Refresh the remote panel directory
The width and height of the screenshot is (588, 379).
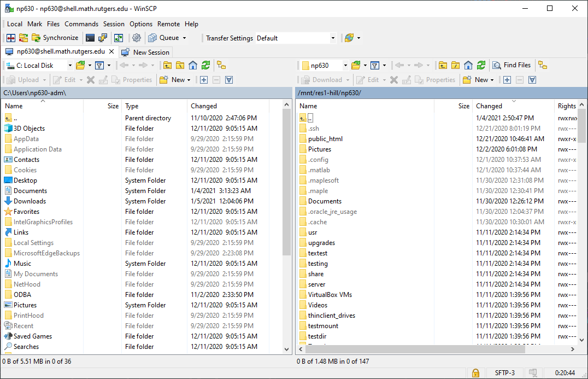click(481, 66)
